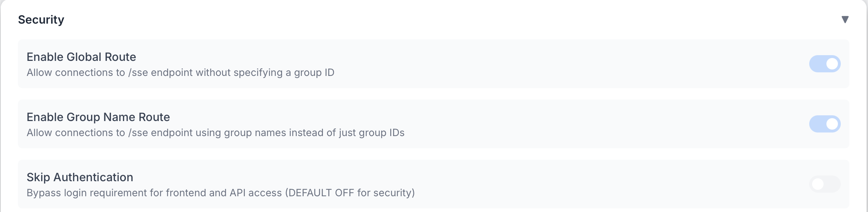868x212 pixels.
Task: Disable the Enable Global Route switch
Action: [x=825, y=64]
